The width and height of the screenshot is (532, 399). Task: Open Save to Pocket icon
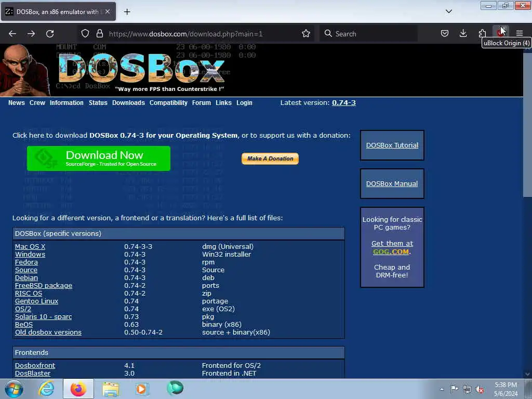click(445, 33)
